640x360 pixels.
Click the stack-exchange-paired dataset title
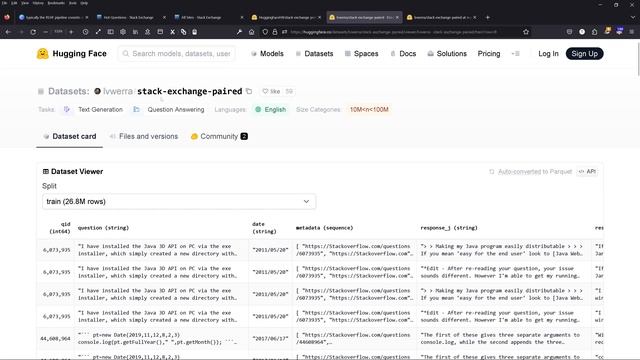click(189, 91)
